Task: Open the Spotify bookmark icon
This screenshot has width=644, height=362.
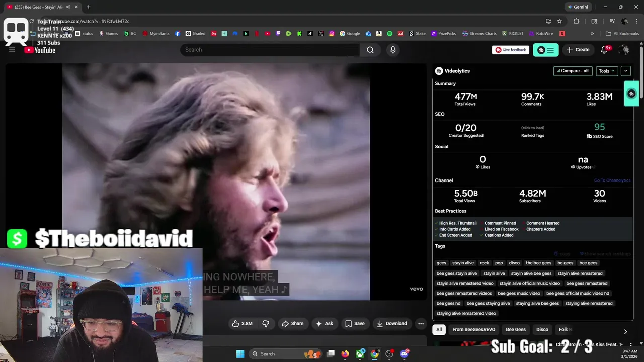Action: click(x=390, y=34)
